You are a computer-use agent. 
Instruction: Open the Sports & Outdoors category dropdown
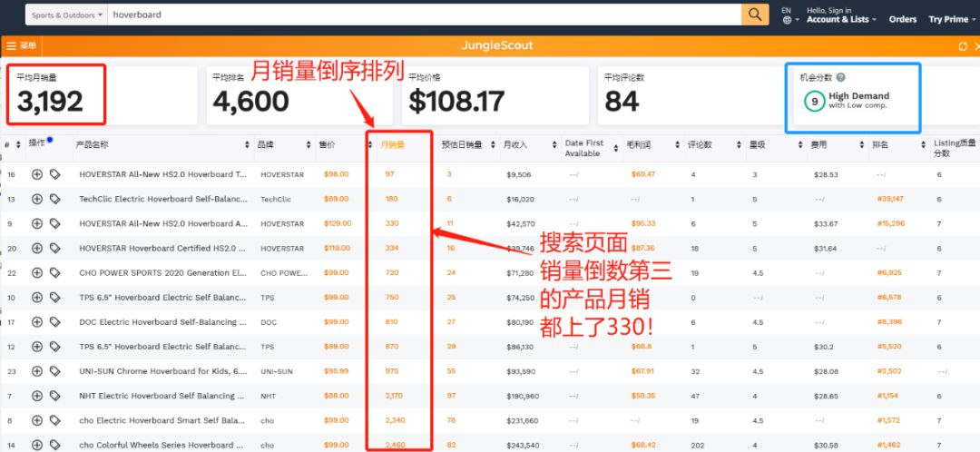click(67, 15)
